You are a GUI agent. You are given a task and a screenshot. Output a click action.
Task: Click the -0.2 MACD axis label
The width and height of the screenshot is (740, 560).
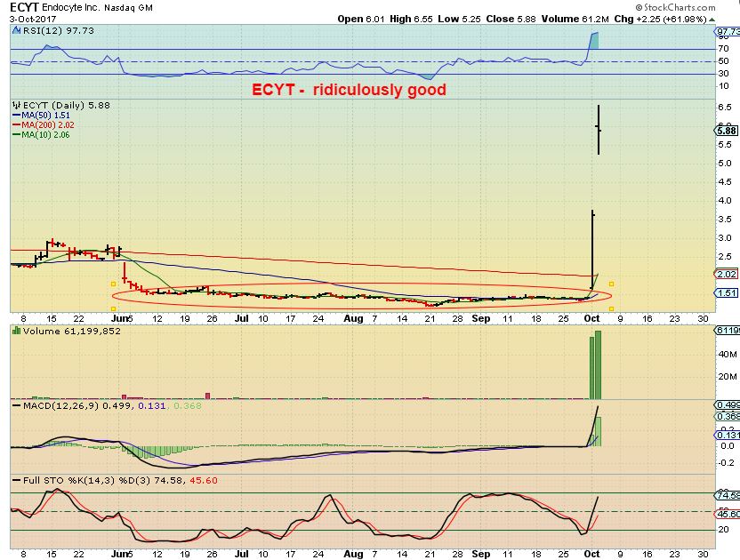point(727,463)
